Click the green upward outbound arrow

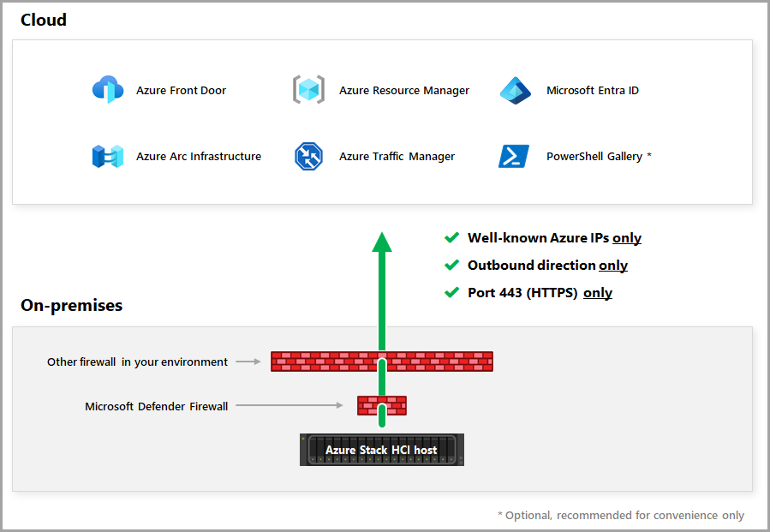click(x=381, y=290)
